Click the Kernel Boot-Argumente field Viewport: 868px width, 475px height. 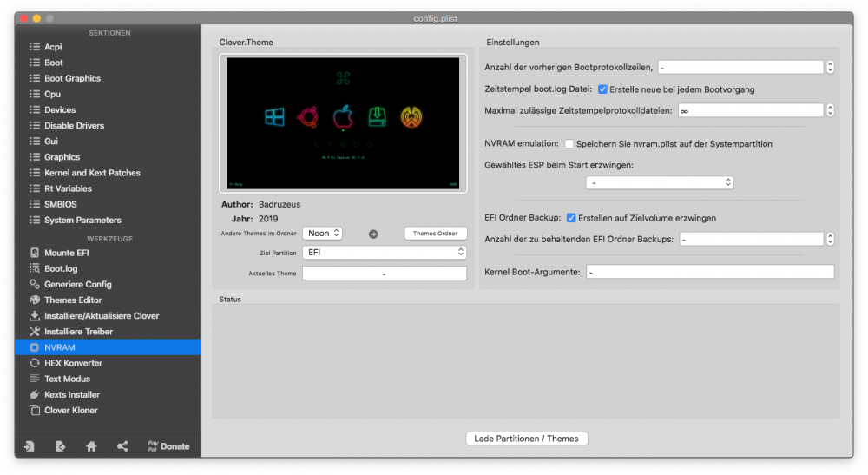(710, 272)
